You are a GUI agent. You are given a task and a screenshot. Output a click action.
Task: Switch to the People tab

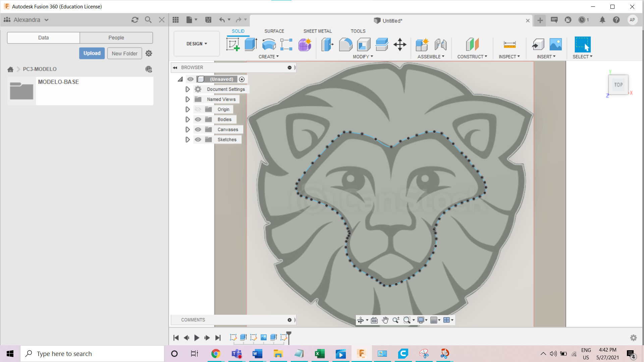click(116, 38)
